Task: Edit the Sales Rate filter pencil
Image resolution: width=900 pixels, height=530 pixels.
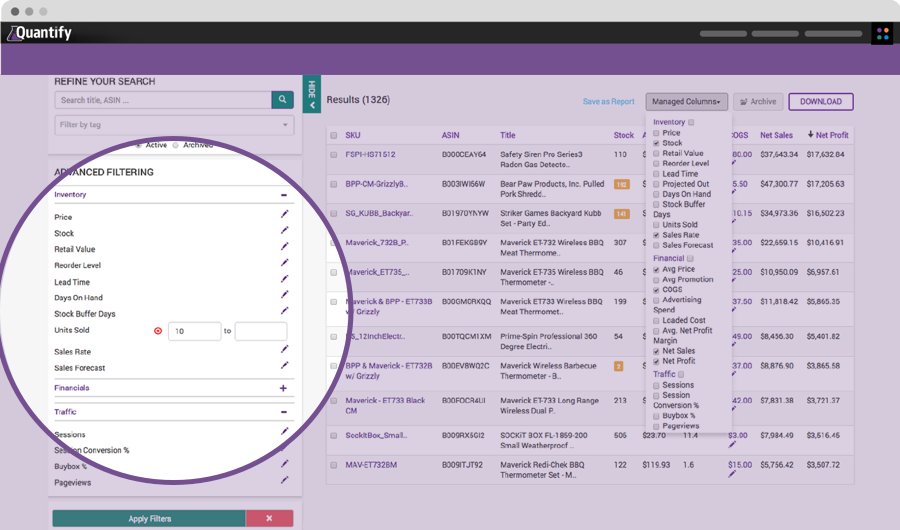Action: [284, 349]
